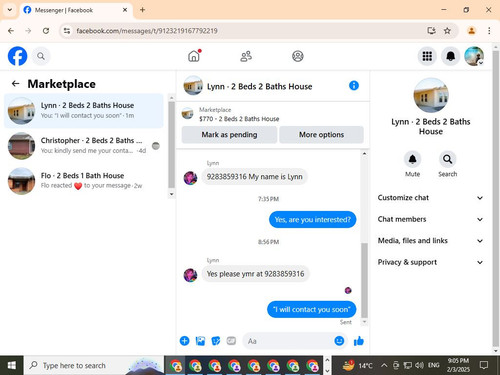Open the tab search dropdown arrow
500x375 pixels.
click(x=10, y=10)
